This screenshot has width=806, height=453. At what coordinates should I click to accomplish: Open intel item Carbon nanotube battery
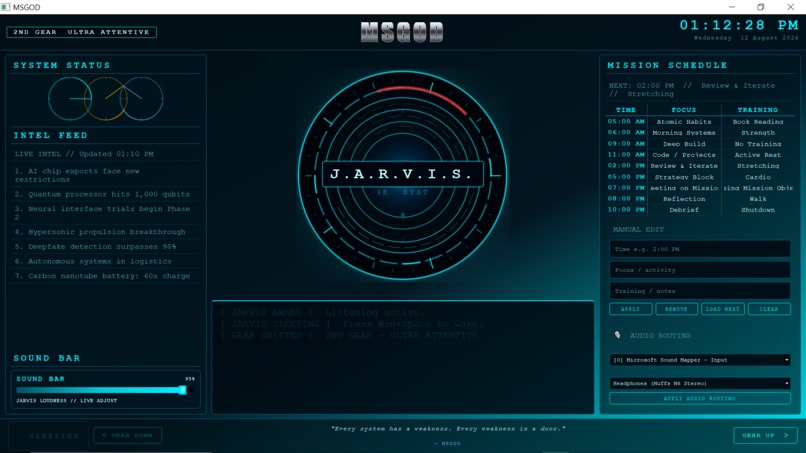(x=106, y=276)
